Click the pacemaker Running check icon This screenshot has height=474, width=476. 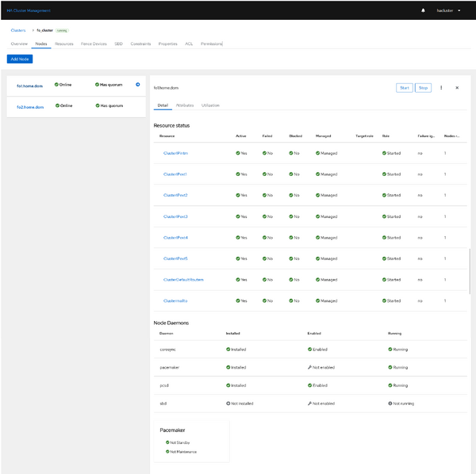click(390, 367)
